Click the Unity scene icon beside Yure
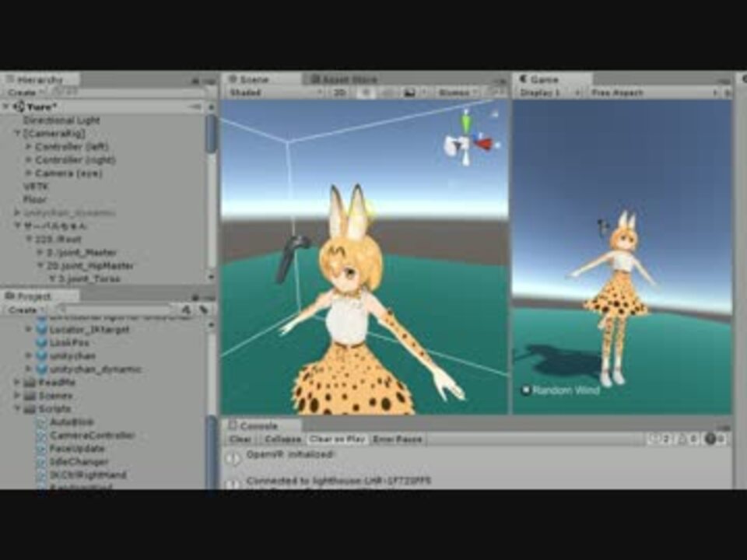Image resolution: width=747 pixels, height=560 pixels. [19, 107]
